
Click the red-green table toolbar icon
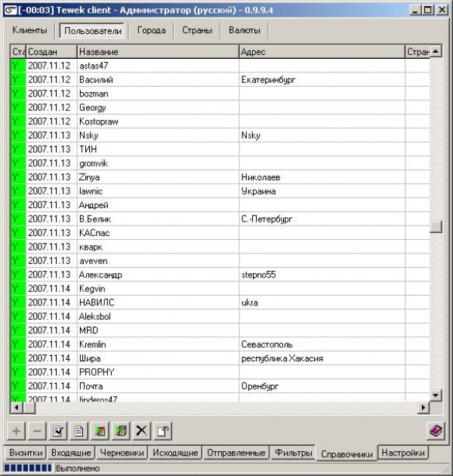click(x=100, y=431)
